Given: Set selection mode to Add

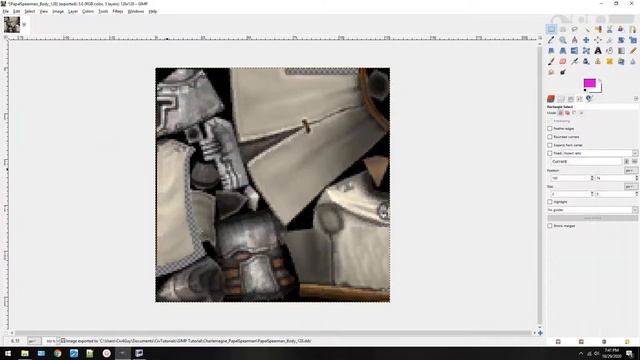Looking at the screenshot, I should pos(567,113).
